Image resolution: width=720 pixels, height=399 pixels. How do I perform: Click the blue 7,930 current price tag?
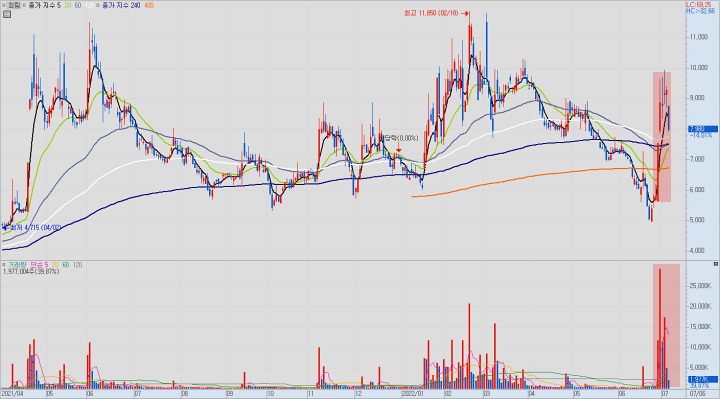coord(703,129)
